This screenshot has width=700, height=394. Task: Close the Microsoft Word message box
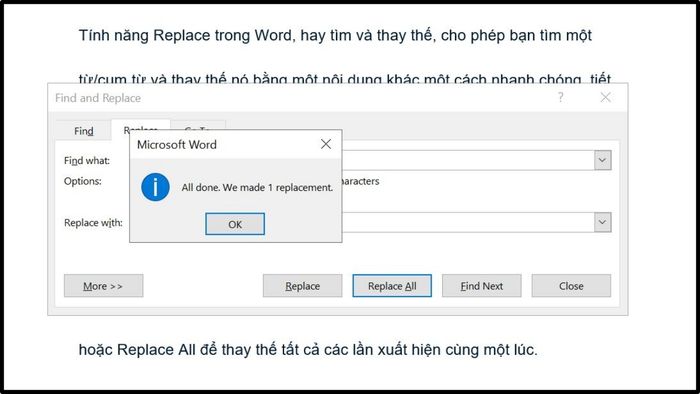click(326, 144)
